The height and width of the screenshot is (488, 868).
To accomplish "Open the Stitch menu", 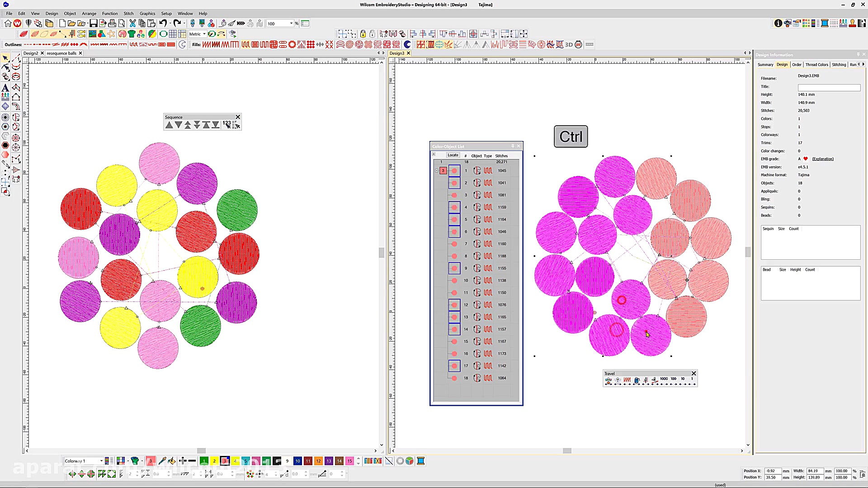I will [x=128, y=14].
